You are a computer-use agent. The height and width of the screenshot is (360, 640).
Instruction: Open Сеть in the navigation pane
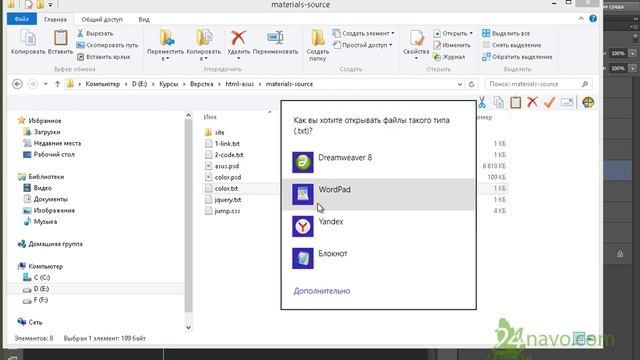[x=30, y=322]
